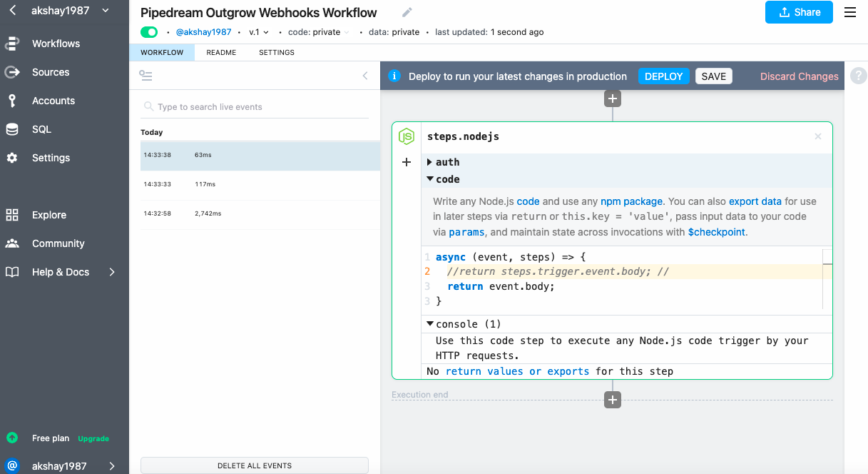
Task: Expand the bottom akshay1987 profile arrow
Action: click(x=112, y=466)
